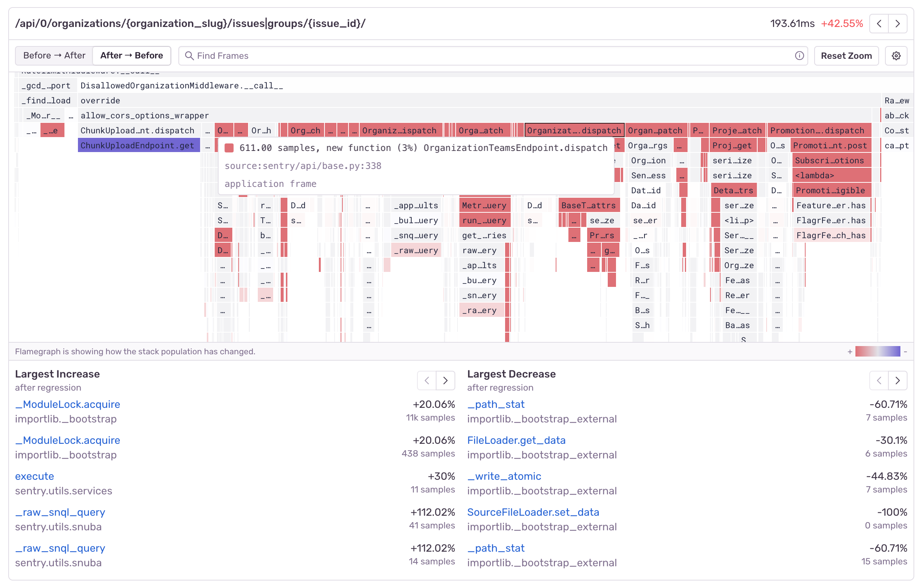921x588 pixels.
Task: Show next Largest Decrease page
Action: click(897, 381)
